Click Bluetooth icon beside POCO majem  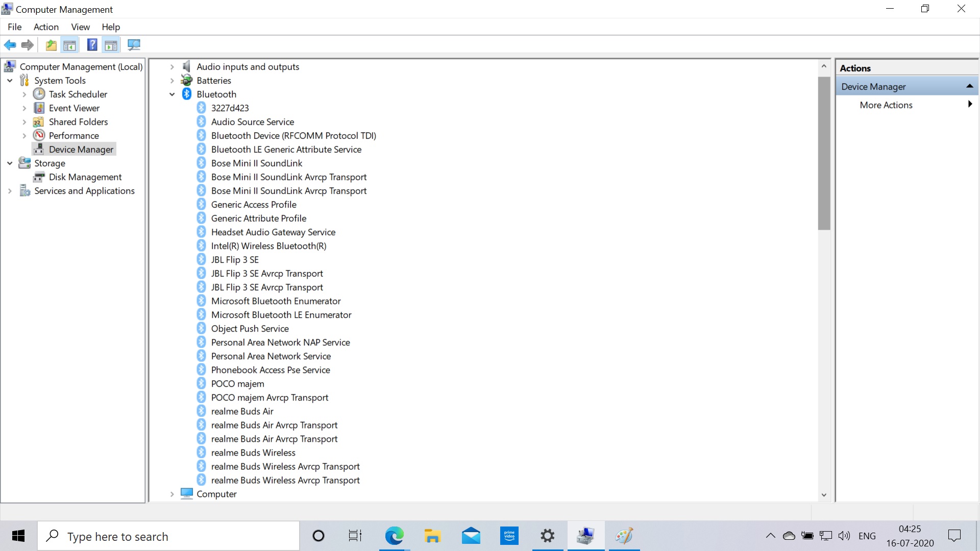(x=202, y=383)
